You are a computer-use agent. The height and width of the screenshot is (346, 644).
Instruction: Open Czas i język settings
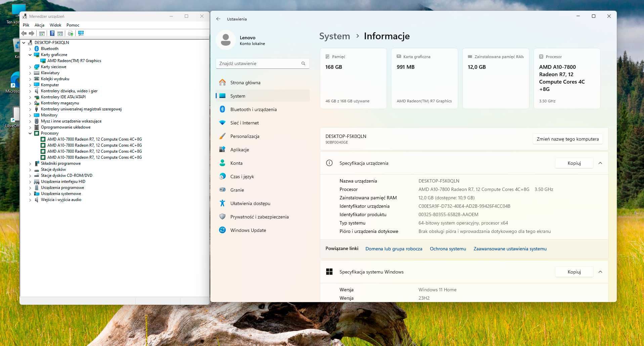[x=262, y=177]
